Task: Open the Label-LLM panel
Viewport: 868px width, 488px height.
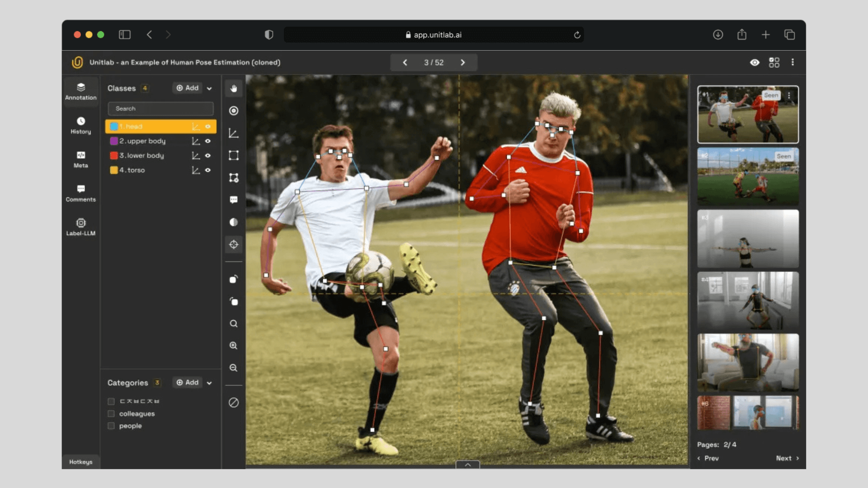Action: point(80,227)
